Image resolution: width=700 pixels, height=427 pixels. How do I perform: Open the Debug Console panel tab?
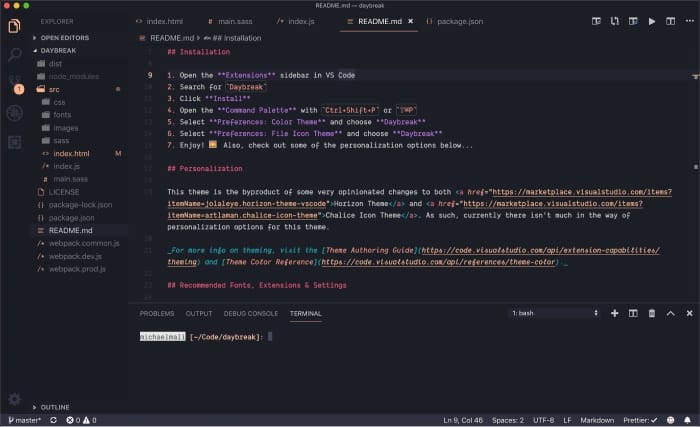click(250, 314)
